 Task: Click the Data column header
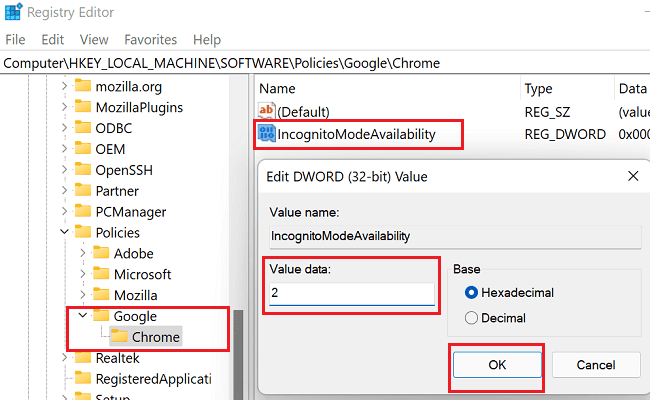click(632, 88)
